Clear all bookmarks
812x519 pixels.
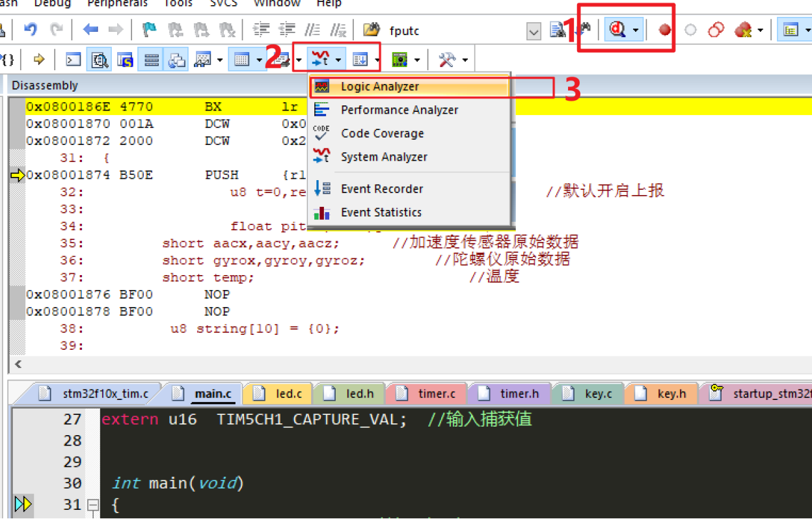[x=227, y=29]
